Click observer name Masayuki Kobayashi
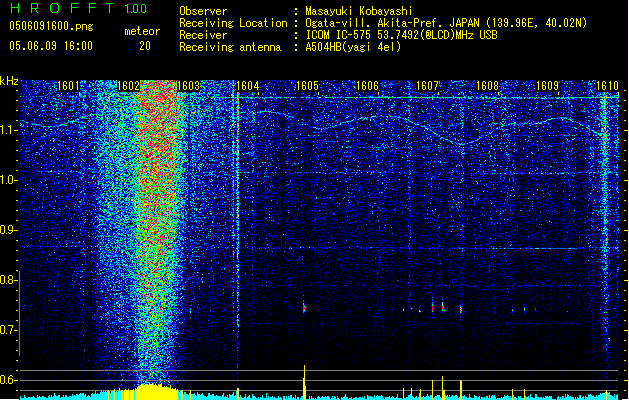This screenshot has width=629, height=400. click(359, 11)
